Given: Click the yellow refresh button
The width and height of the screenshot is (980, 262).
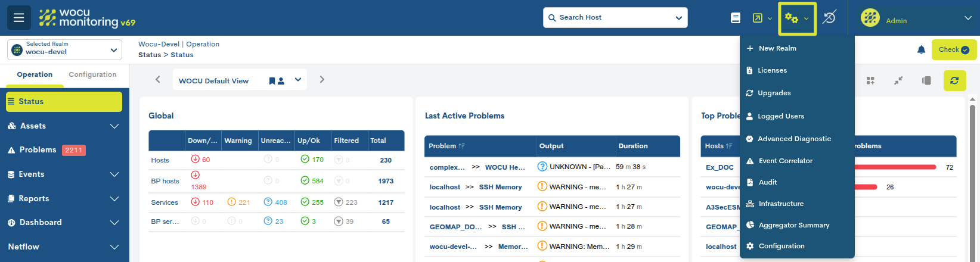Looking at the screenshot, I should 954,80.
